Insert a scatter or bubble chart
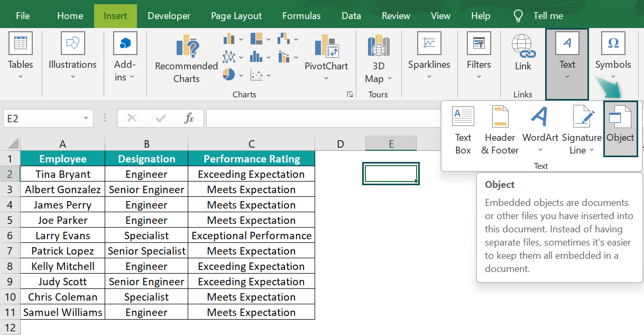Image resolution: width=644 pixels, height=335 pixels. 256,74
